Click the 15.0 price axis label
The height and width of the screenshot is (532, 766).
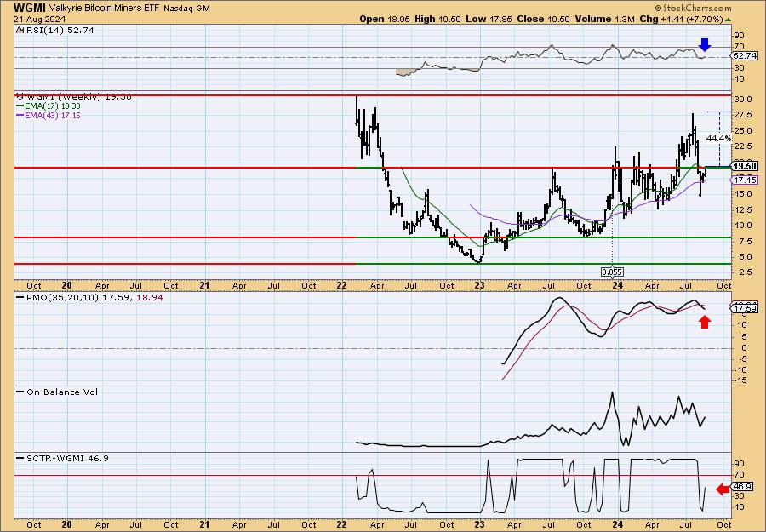click(x=743, y=194)
